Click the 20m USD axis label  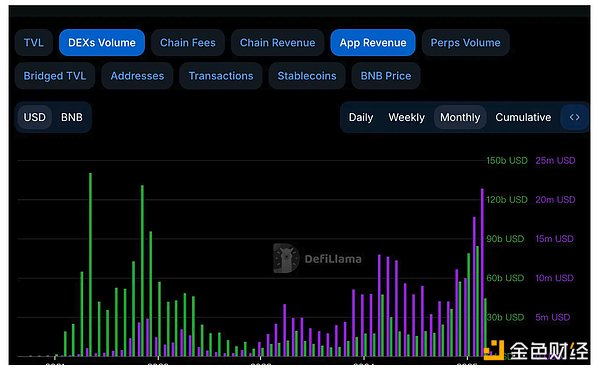[555, 199]
